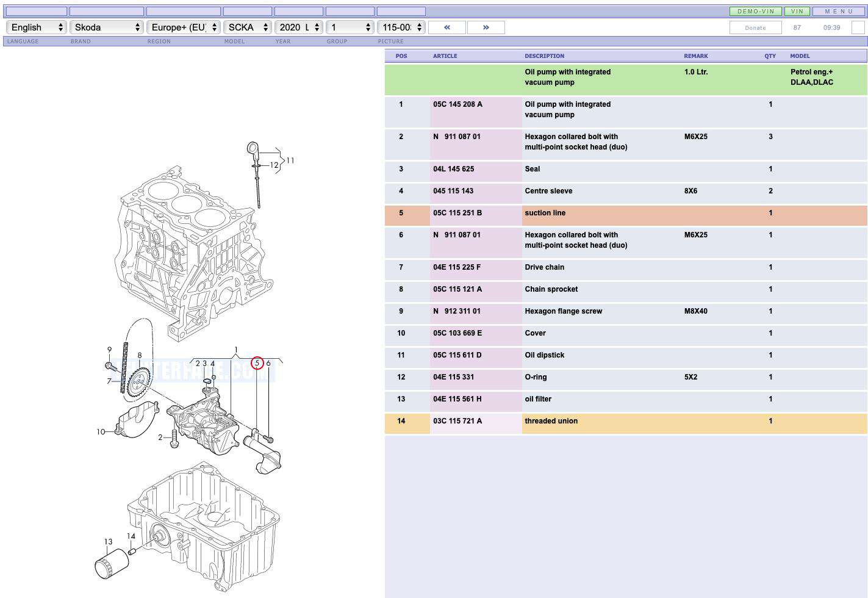
Task: Expand the Region dropdown Europe+ (EU)
Action: (183, 27)
